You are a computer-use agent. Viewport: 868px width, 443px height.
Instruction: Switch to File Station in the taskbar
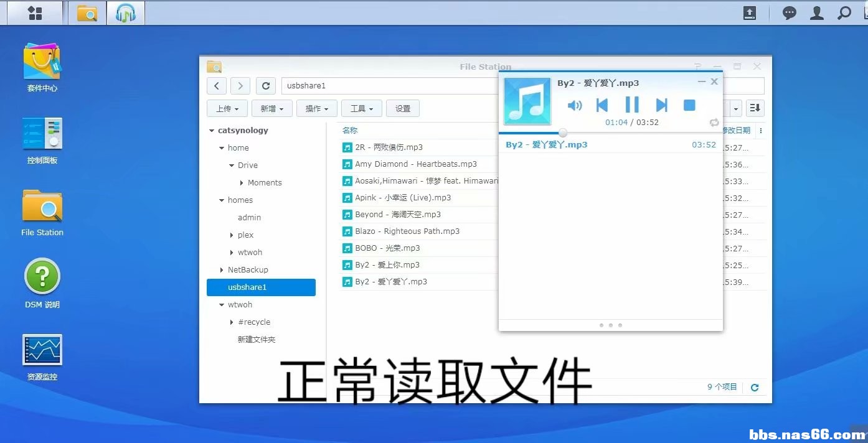point(87,13)
